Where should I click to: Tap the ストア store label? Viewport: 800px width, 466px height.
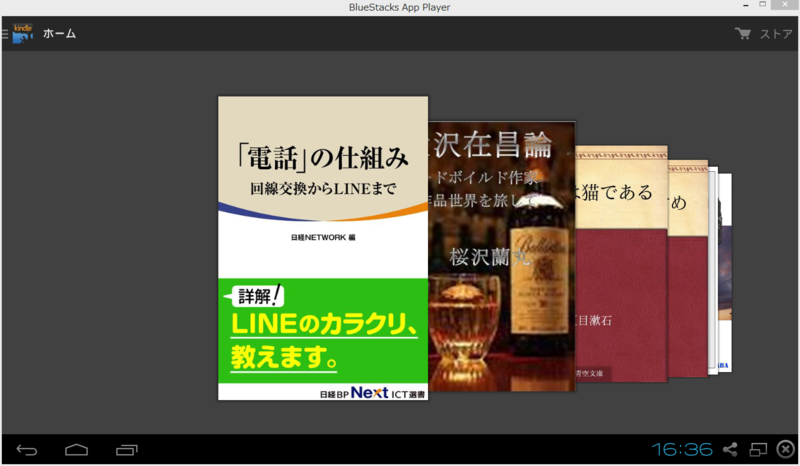[776, 34]
